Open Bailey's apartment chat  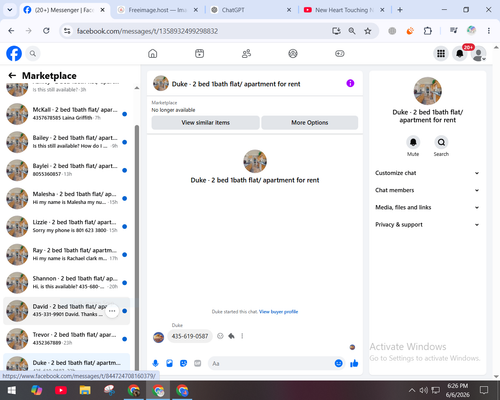click(x=67, y=142)
